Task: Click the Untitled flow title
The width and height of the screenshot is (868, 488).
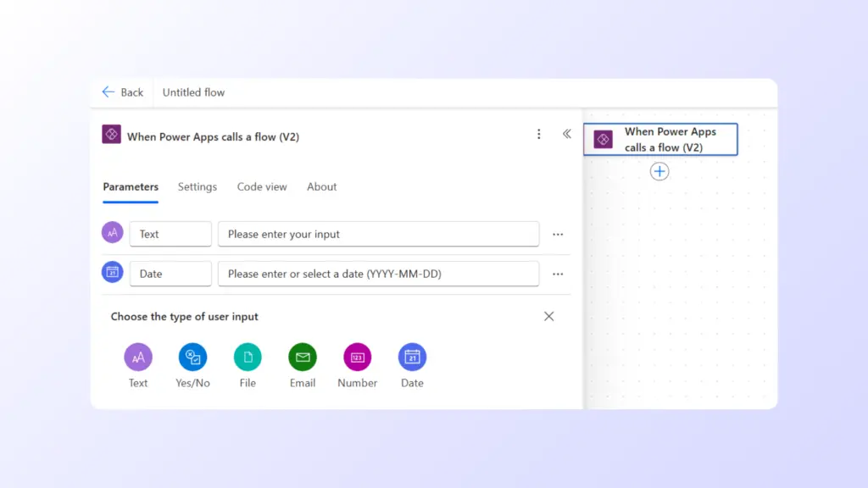Action: [x=193, y=92]
